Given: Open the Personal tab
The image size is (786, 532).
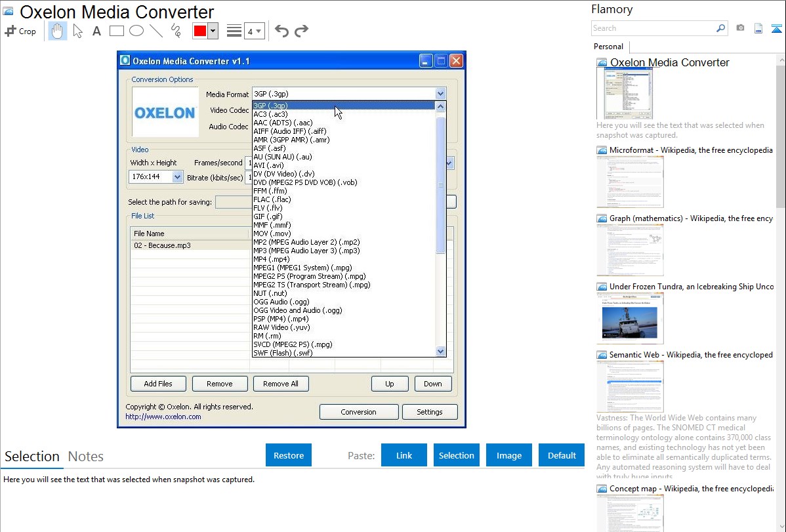Looking at the screenshot, I should tap(608, 47).
